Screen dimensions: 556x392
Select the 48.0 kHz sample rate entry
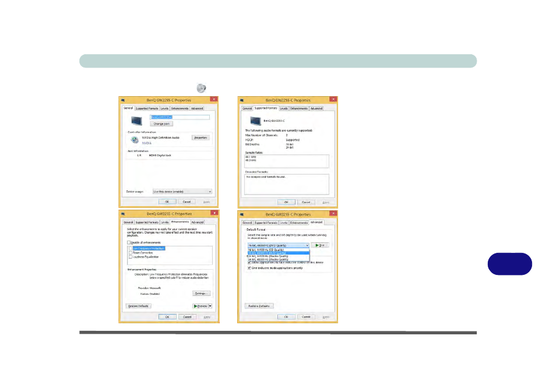[251, 160]
